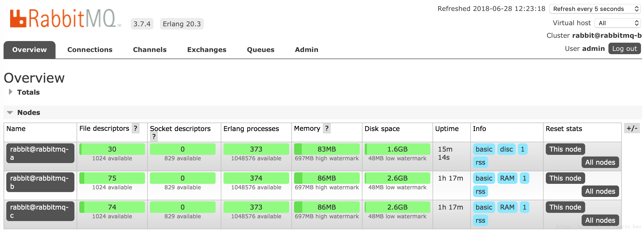Click the 2.6GB disk bar for rabbitmq-c
This screenshot has height=232, width=644.
click(397, 207)
